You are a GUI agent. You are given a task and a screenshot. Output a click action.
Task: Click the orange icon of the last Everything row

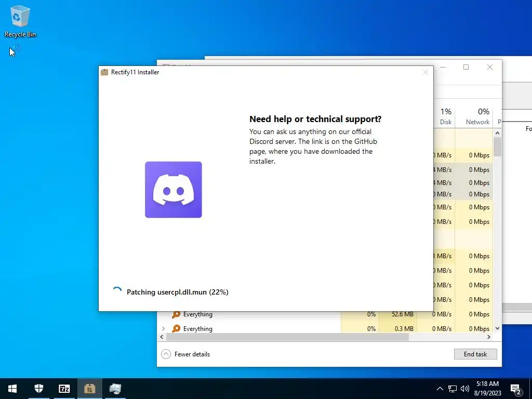coord(176,328)
